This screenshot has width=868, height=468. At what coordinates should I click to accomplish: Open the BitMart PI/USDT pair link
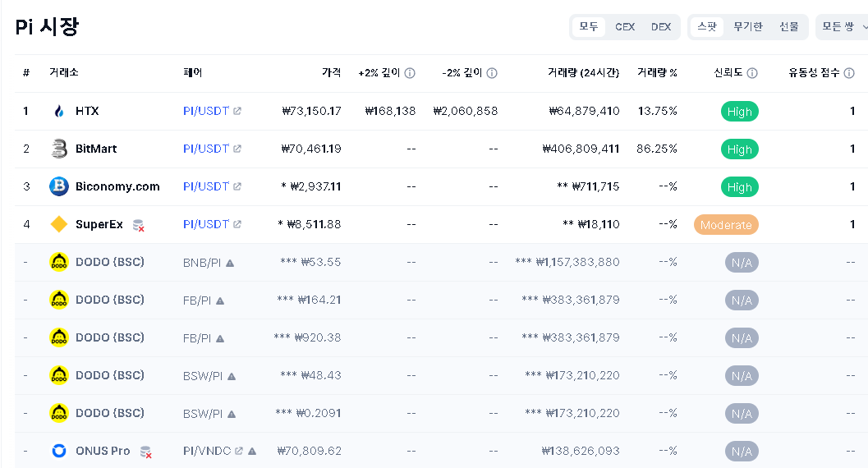206,149
